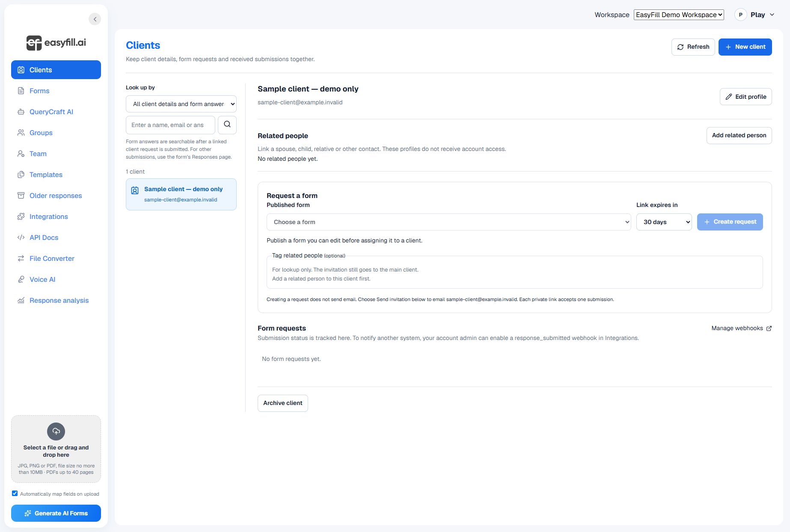
Task: Click the cloud upload icon
Action: pos(56,432)
